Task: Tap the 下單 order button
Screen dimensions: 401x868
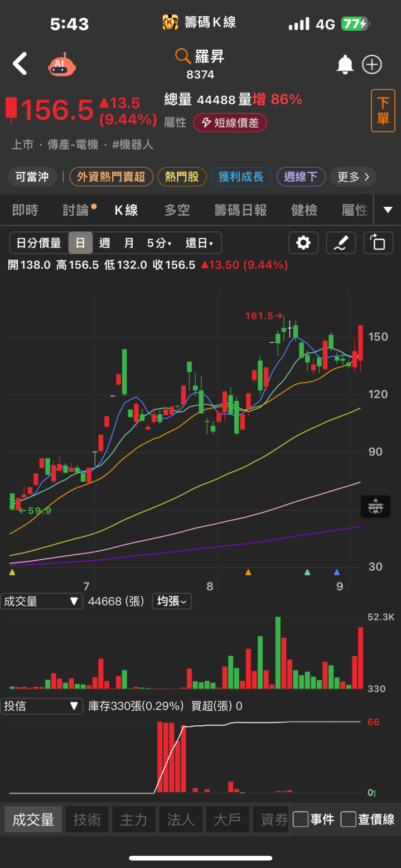Action: point(383,110)
